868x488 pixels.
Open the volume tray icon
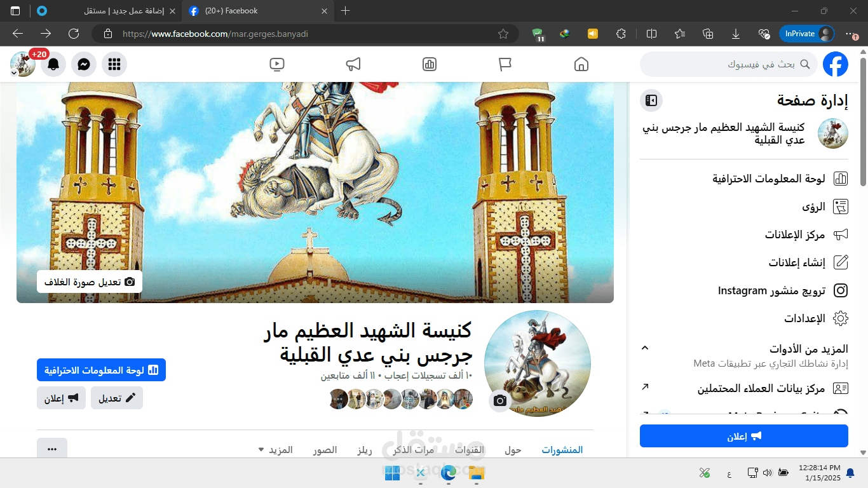click(768, 473)
